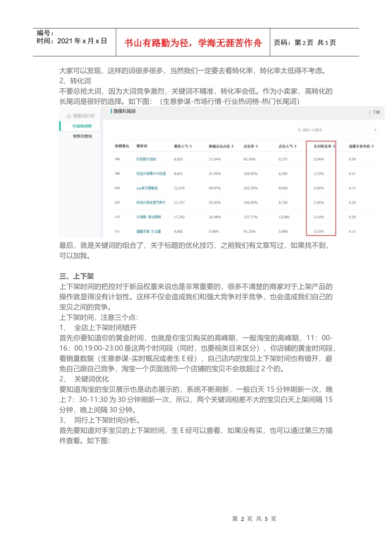
Task: Select the 搜索词分析 sidebar heading
Action: pyautogui.click(x=84, y=116)
